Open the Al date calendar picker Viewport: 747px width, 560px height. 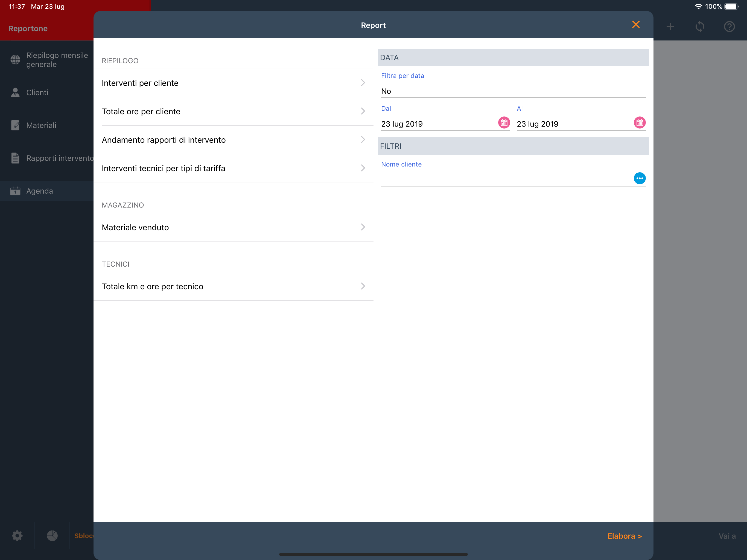(x=639, y=122)
